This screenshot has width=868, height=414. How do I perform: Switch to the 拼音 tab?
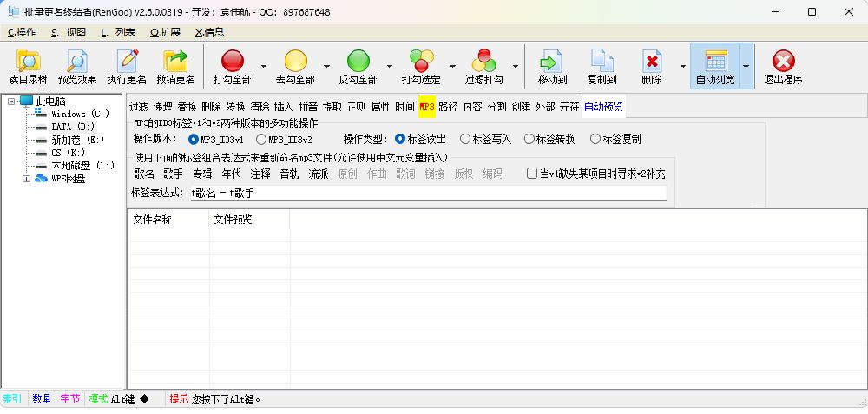308,107
